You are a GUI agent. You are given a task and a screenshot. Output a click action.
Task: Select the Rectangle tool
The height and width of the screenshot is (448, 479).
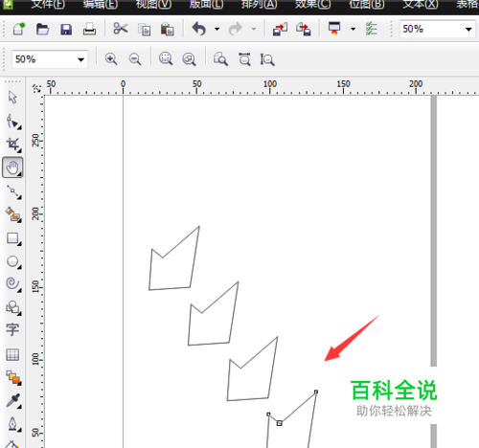tap(13, 238)
